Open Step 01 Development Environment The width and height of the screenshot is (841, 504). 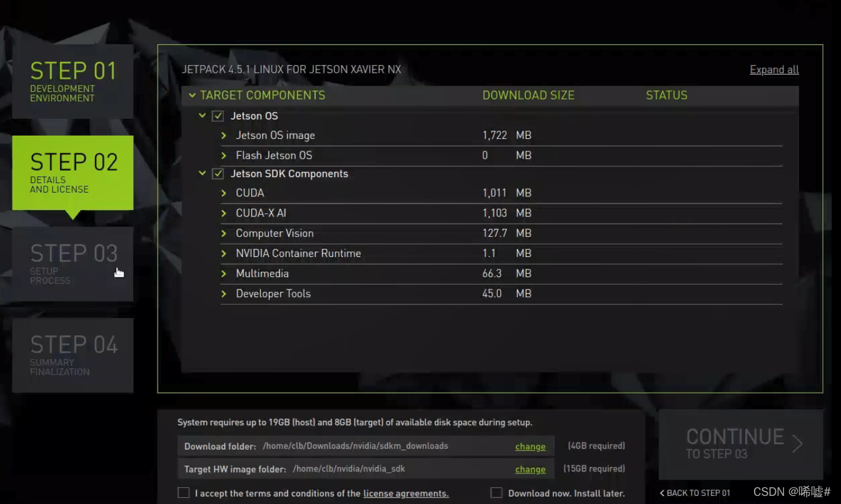tap(73, 81)
